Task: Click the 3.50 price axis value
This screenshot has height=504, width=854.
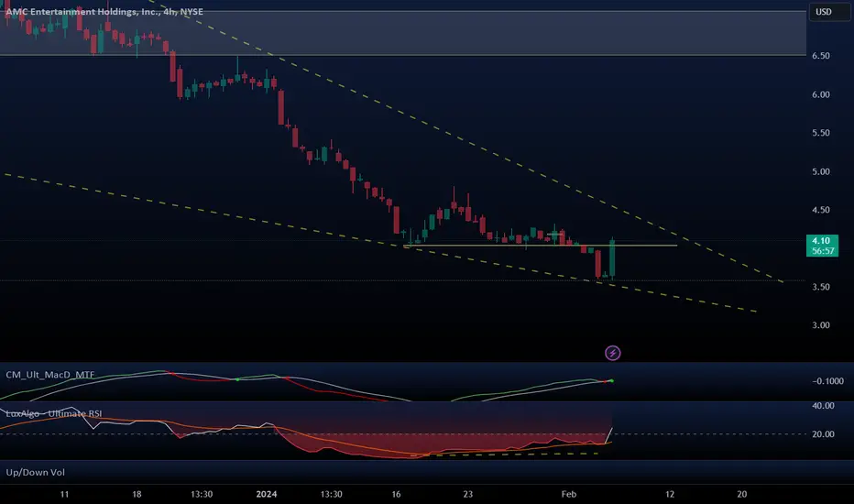Action: coord(821,287)
